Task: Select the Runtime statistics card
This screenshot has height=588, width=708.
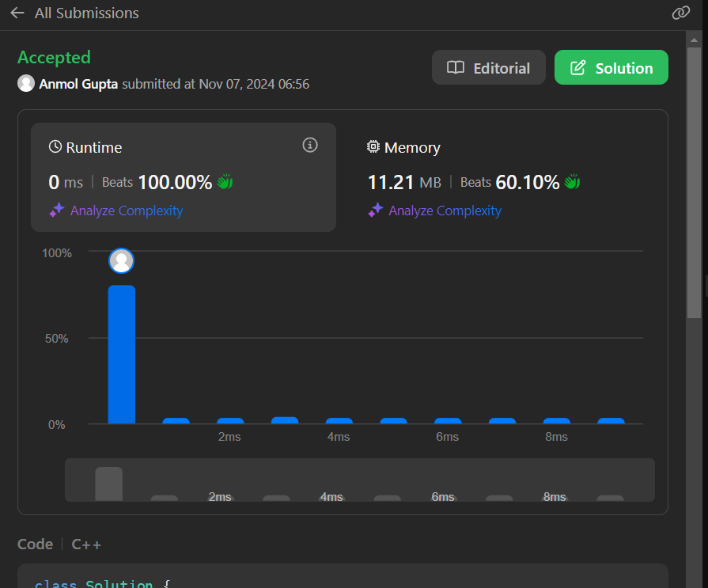Action: (184, 177)
